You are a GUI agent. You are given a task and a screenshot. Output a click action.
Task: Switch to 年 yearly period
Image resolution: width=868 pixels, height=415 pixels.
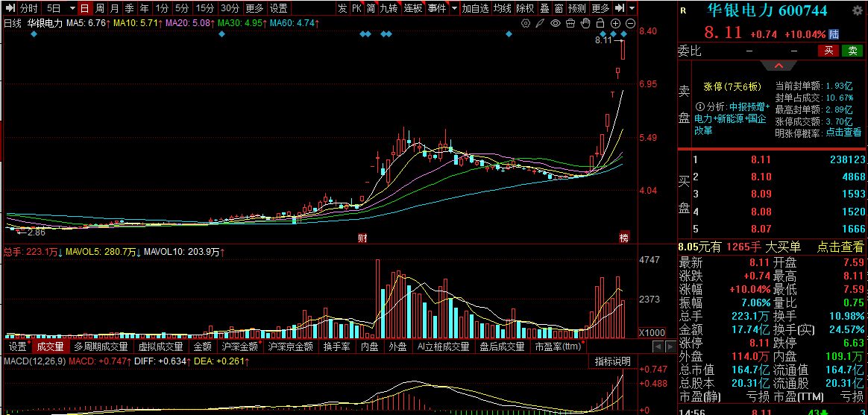pos(144,8)
